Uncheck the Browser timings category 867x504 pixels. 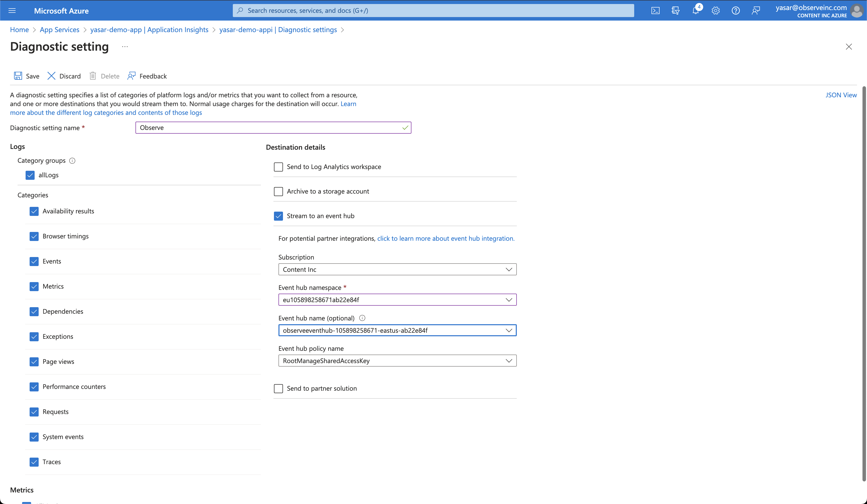pyautogui.click(x=34, y=236)
